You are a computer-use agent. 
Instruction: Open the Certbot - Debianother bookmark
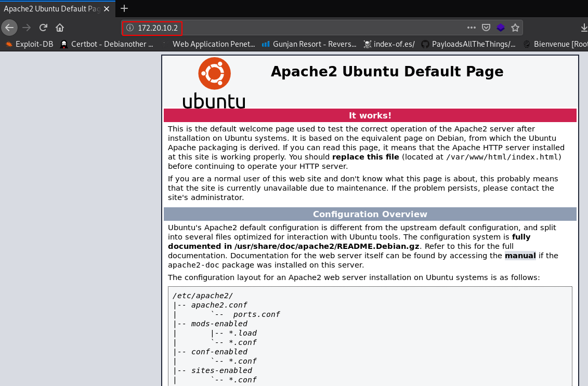point(107,44)
